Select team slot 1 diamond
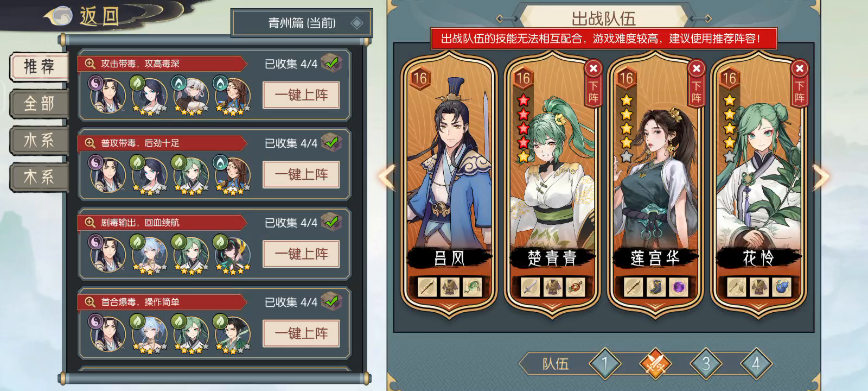Image resolution: width=868 pixels, height=391 pixels. (x=605, y=364)
